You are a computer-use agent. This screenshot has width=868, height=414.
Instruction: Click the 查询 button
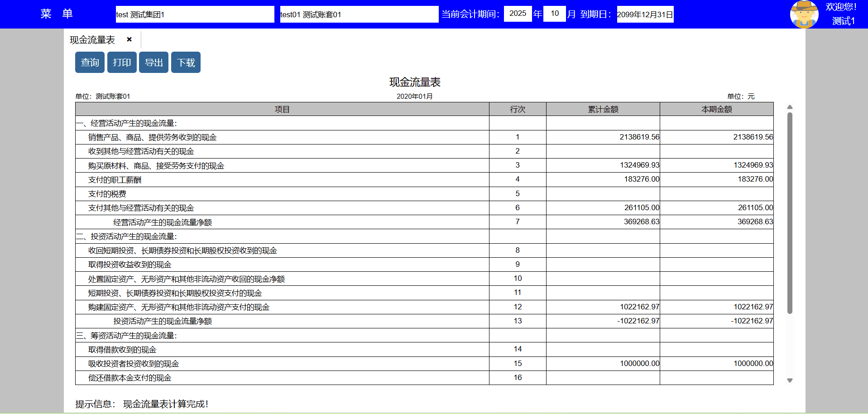click(90, 63)
